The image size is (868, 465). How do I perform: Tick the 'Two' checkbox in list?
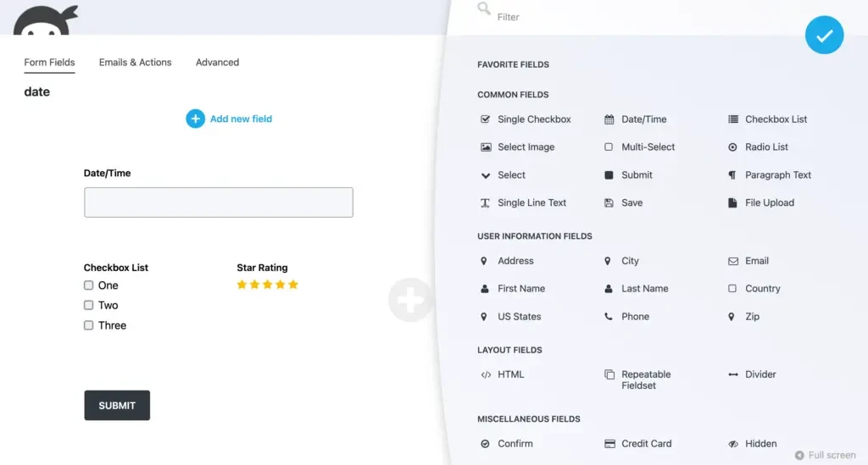[x=89, y=305]
